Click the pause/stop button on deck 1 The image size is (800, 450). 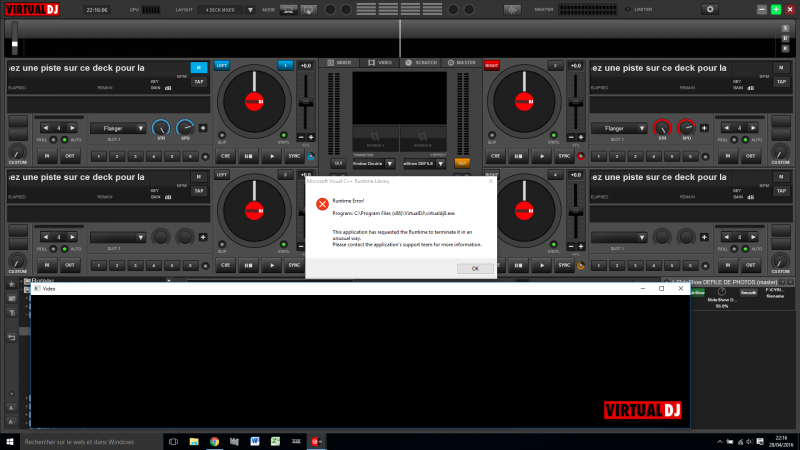[x=248, y=156]
